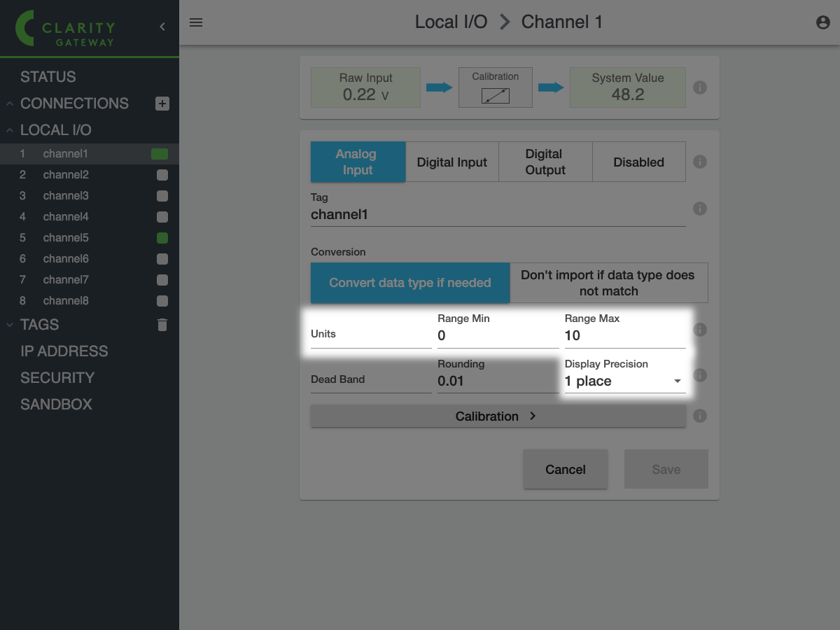Open the hamburger menu icon
840x630 pixels.
click(196, 22)
